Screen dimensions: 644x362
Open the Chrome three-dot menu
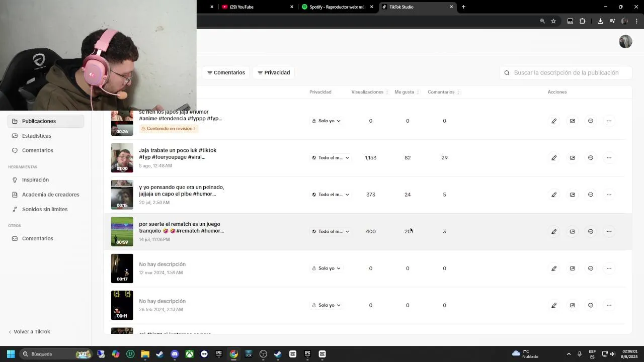(x=637, y=21)
